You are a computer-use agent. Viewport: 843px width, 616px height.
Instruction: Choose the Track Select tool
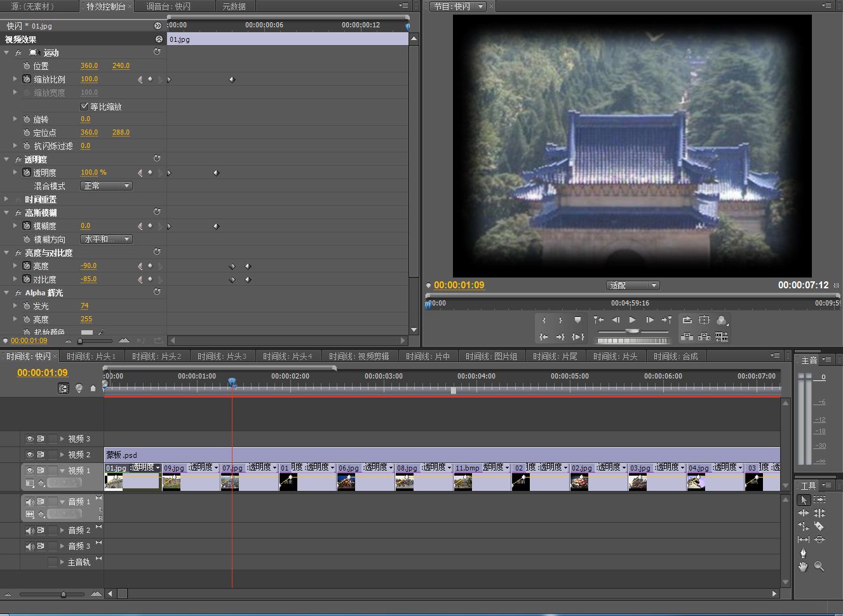click(819, 500)
